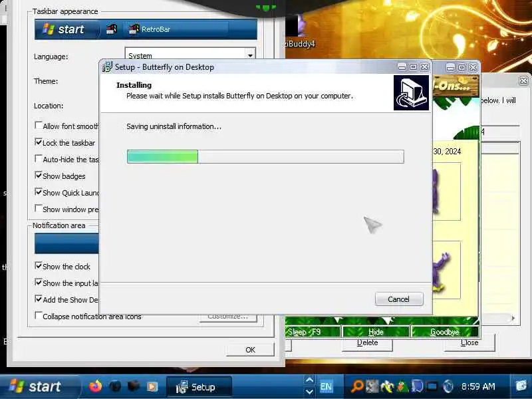Click the down arrow on taskbar toolbar
Screen dimensions: 532x399
tap(309, 392)
